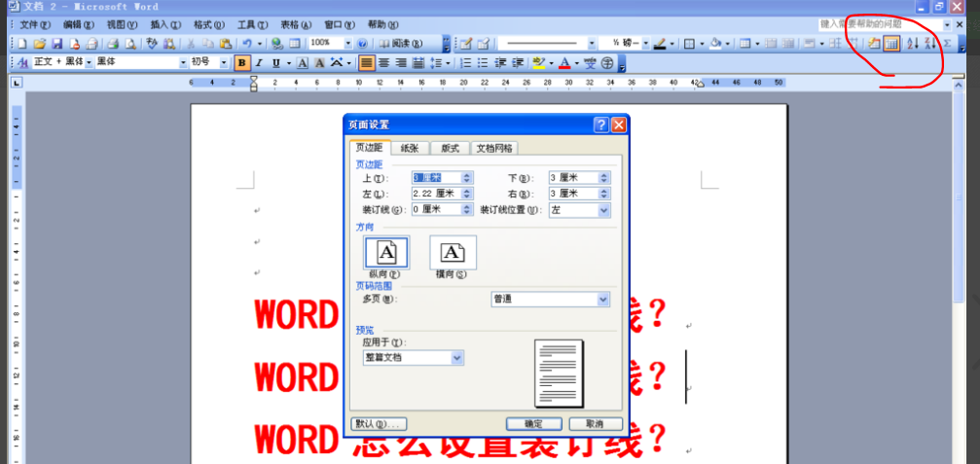Open the 格式 menu
The height and width of the screenshot is (464, 980).
209,25
